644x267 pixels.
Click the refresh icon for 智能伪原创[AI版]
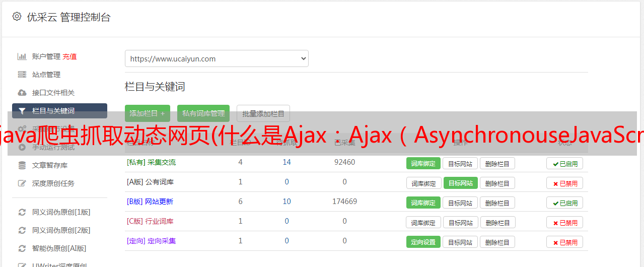point(22,248)
